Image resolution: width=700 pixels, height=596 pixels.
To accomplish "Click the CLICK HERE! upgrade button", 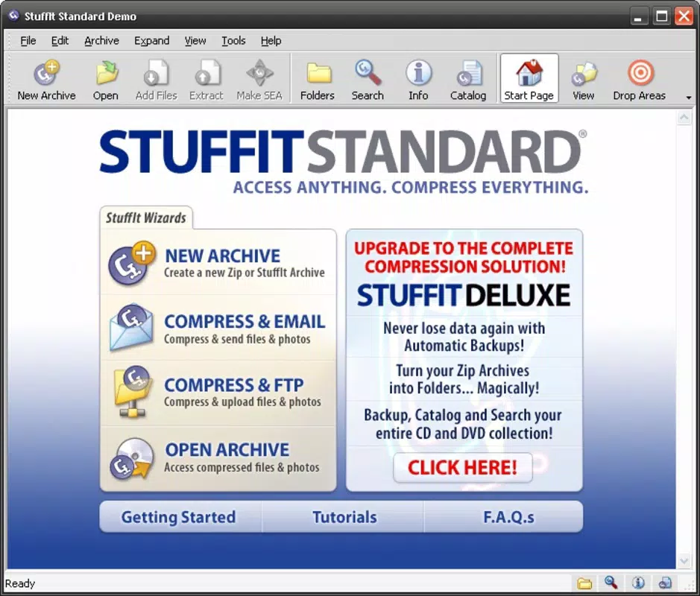I will coord(462,468).
